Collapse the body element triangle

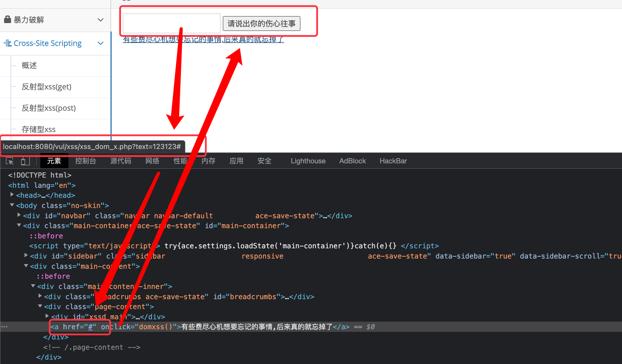click(x=12, y=205)
